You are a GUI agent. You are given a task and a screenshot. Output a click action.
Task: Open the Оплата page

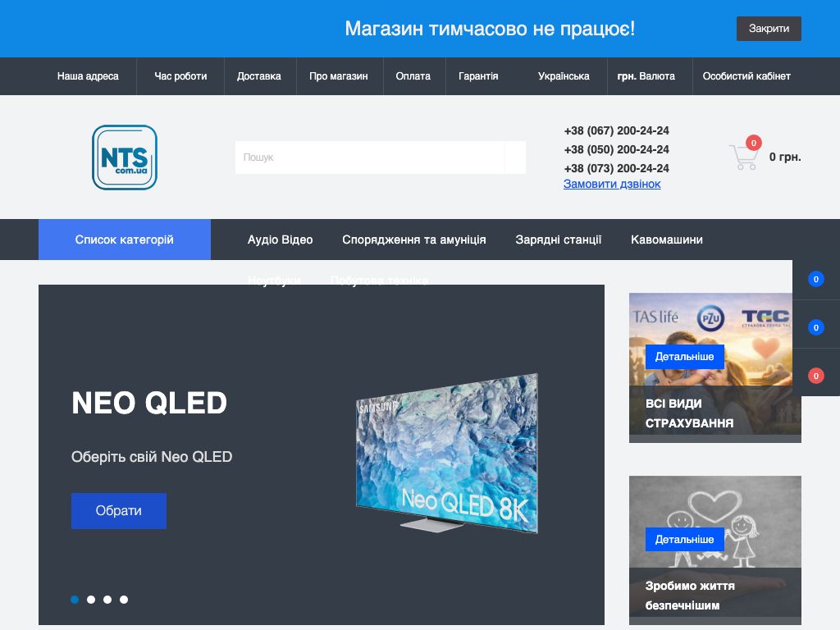click(x=413, y=76)
